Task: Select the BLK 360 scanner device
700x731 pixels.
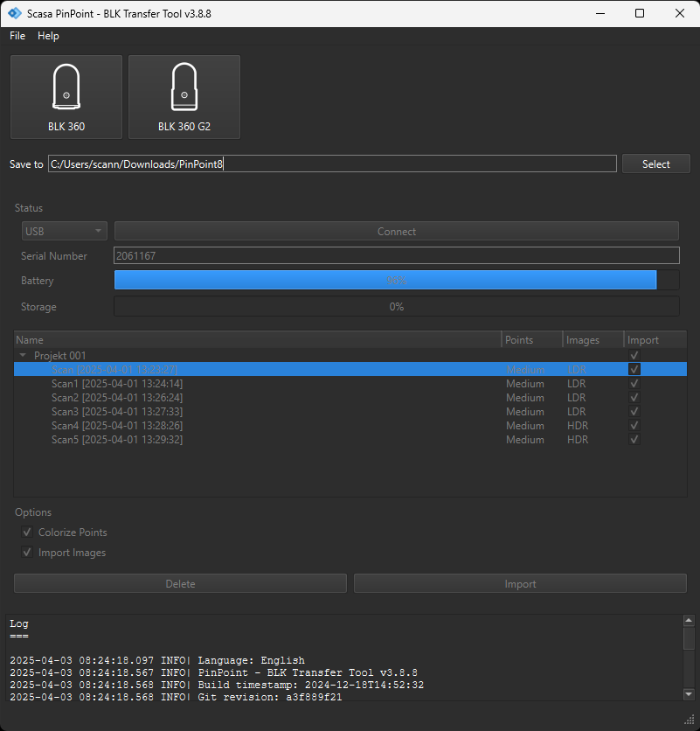Action: [66, 97]
